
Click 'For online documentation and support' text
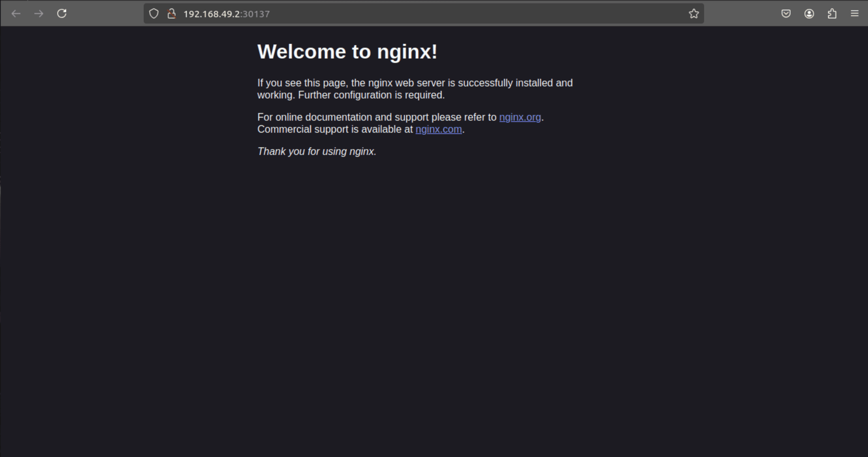(343, 117)
